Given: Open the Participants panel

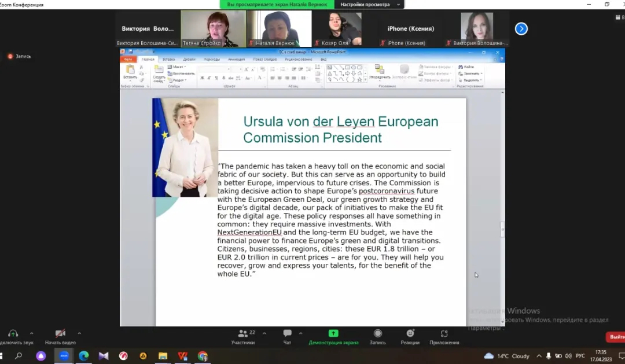Looking at the screenshot, I should click(243, 333).
